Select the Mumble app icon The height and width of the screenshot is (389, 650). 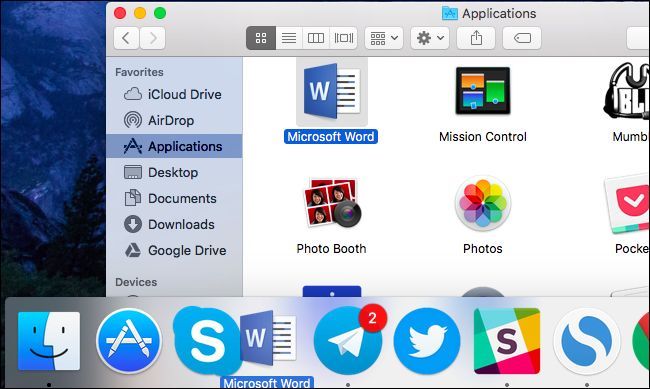(627, 91)
